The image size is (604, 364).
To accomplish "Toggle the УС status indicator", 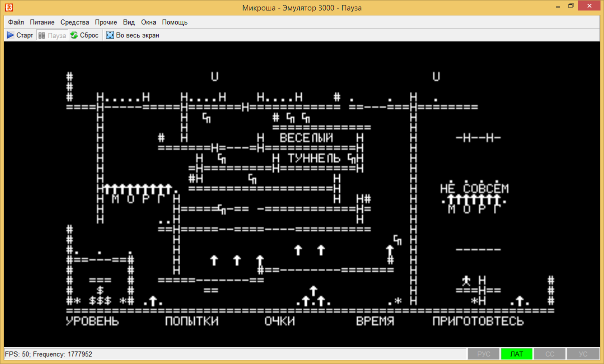I will point(583,354).
